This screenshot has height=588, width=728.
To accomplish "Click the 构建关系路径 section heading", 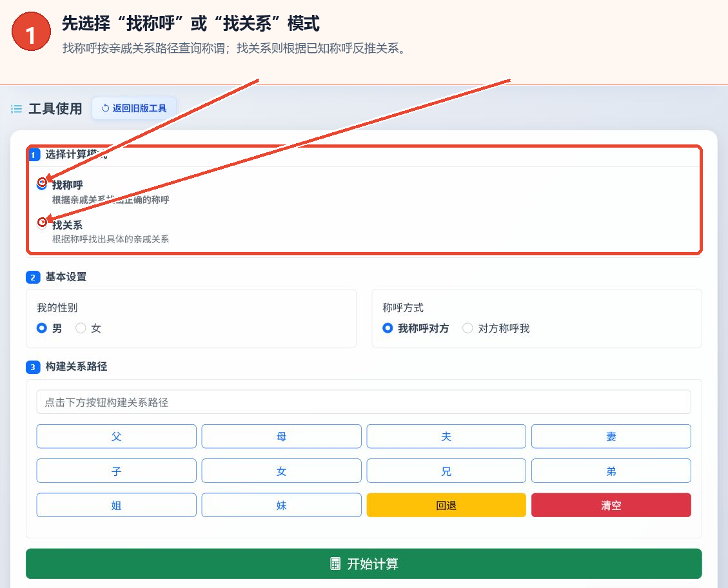I will (x=77, y=367).
